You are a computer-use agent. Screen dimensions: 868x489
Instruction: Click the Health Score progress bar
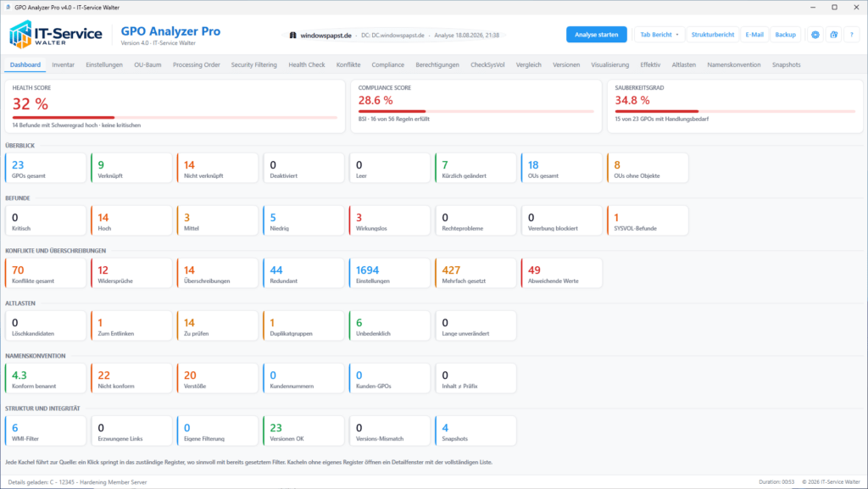click(x=175, y=117)
